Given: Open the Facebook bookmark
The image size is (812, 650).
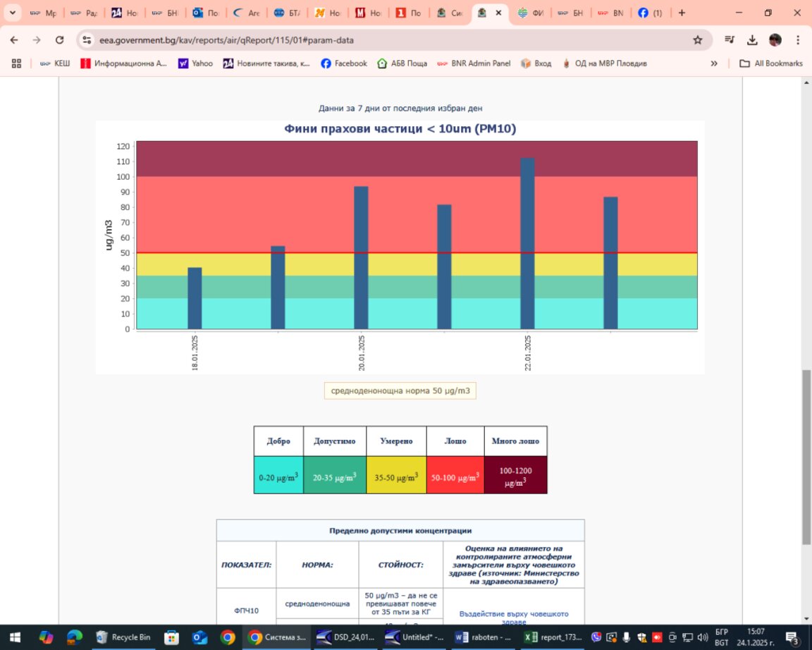Looking at the screenshot, I should coord(343,63).
